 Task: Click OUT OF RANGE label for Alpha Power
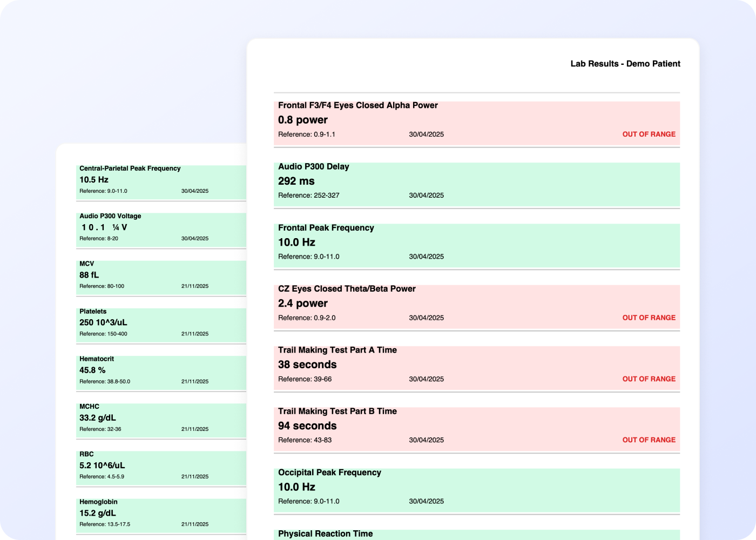click(649, 134)
